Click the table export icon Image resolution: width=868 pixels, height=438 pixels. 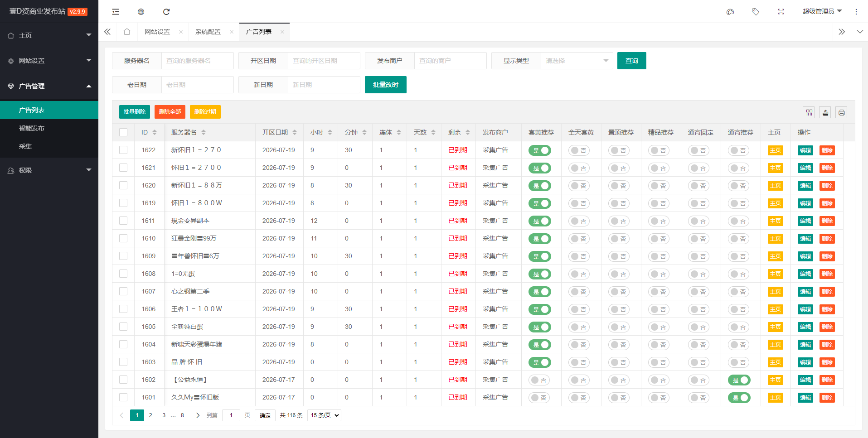825,112
